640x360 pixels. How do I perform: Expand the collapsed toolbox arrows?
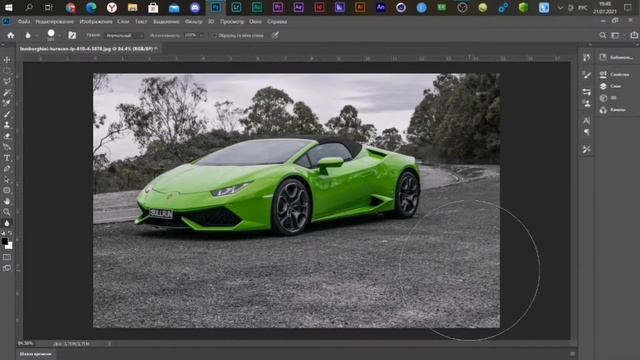pos(3,45)
